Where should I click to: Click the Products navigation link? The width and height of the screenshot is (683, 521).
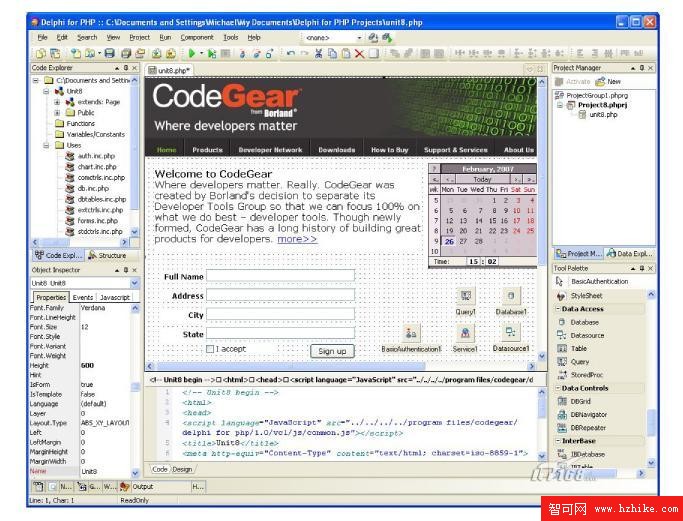[x=207, y=150]
